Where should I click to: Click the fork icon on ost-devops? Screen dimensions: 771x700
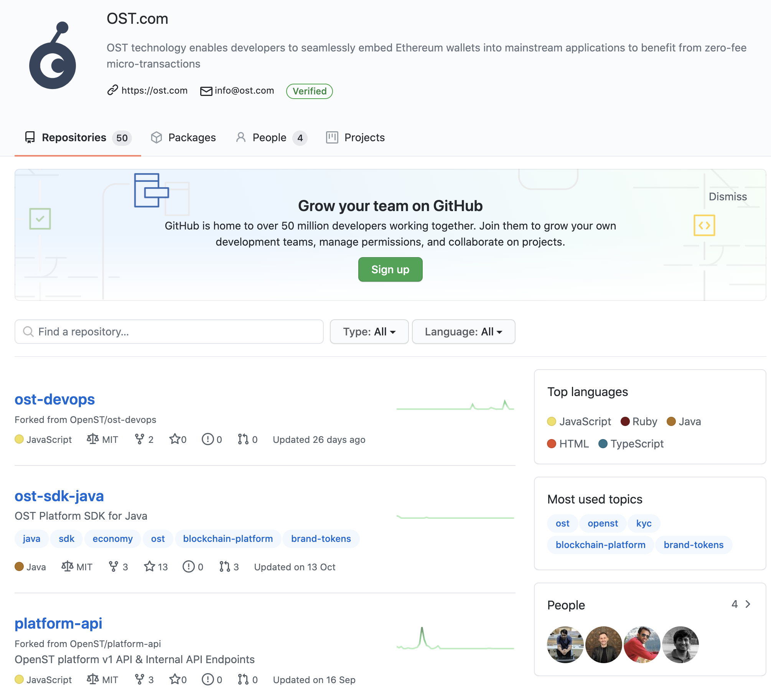click(140, 439)
